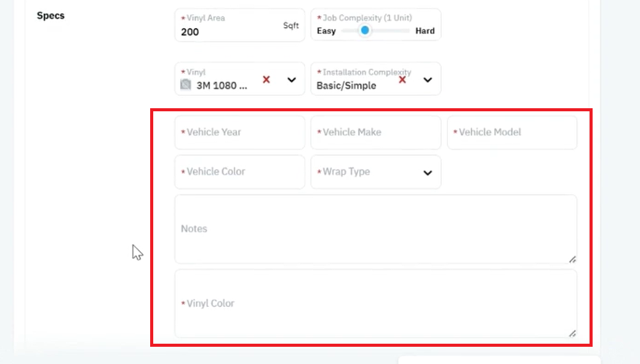Image resolution: width=640 pixels, height=364 pixels.
Task: Click the Sqft unit label
Action: [291, 26]
